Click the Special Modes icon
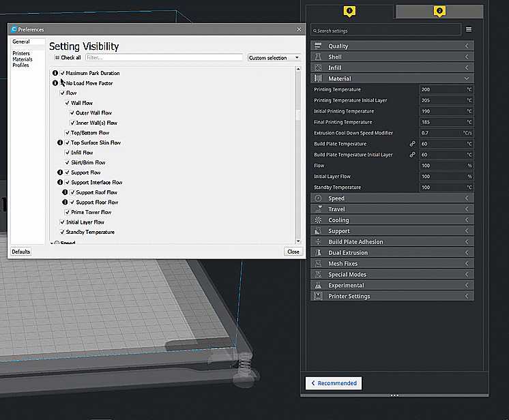The width and height of the screenshot is (509, 420). [318, 274]
